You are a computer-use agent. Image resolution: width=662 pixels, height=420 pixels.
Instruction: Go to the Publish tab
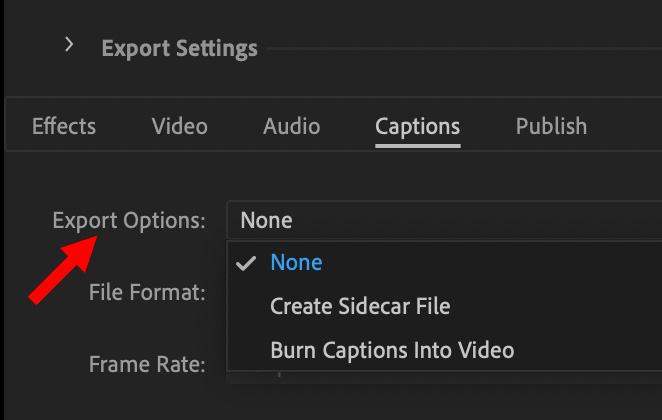point(551,126)
